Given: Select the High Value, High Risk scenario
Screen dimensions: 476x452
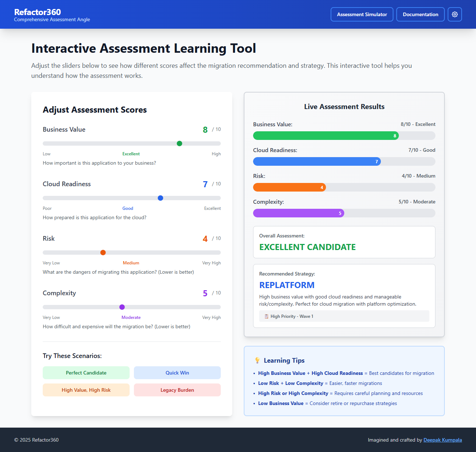Looking at the screenshot, I should point(86,390).
